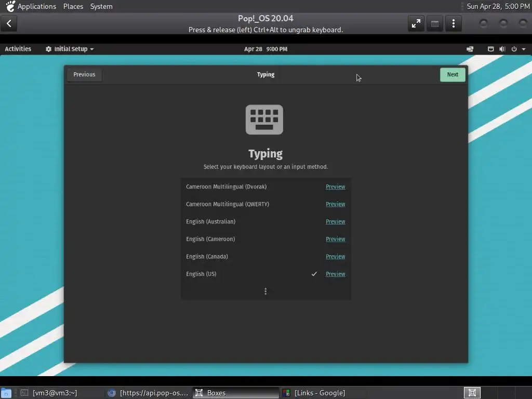
Task: Open the Places menu
Action: (x=73, y=6)
